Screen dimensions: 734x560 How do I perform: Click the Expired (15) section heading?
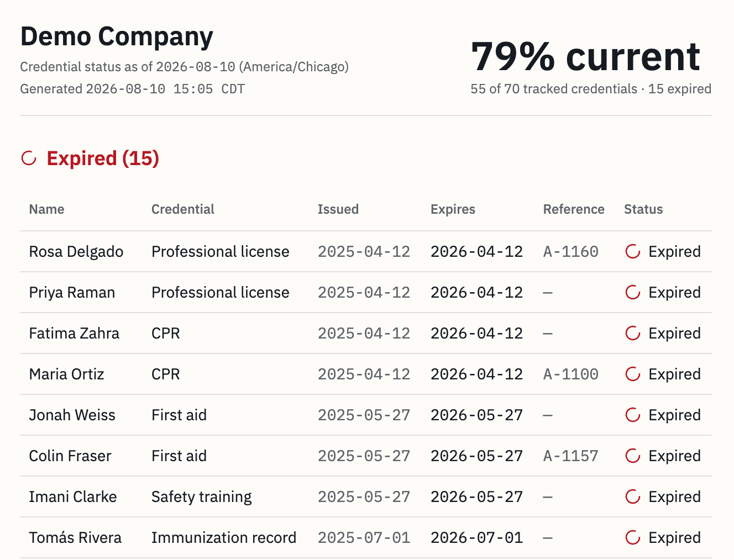pyautogui.click(x=103, y=159)
